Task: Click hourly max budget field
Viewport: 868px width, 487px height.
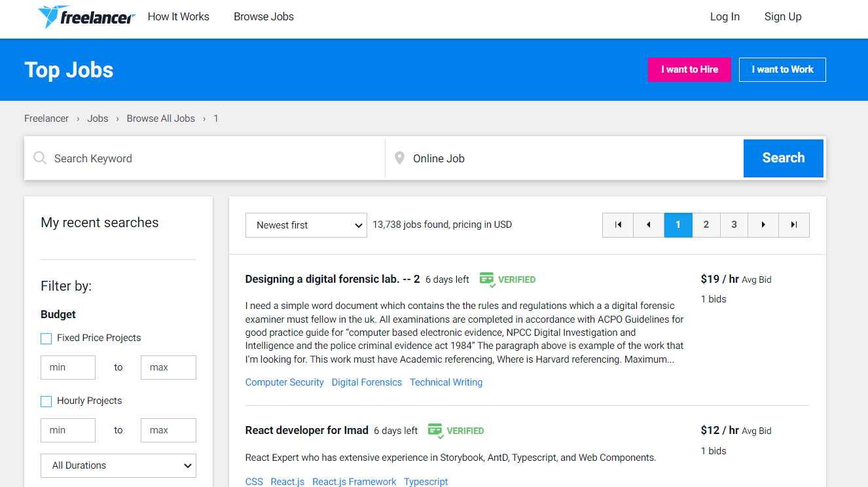Action: [x=168, y=430]
